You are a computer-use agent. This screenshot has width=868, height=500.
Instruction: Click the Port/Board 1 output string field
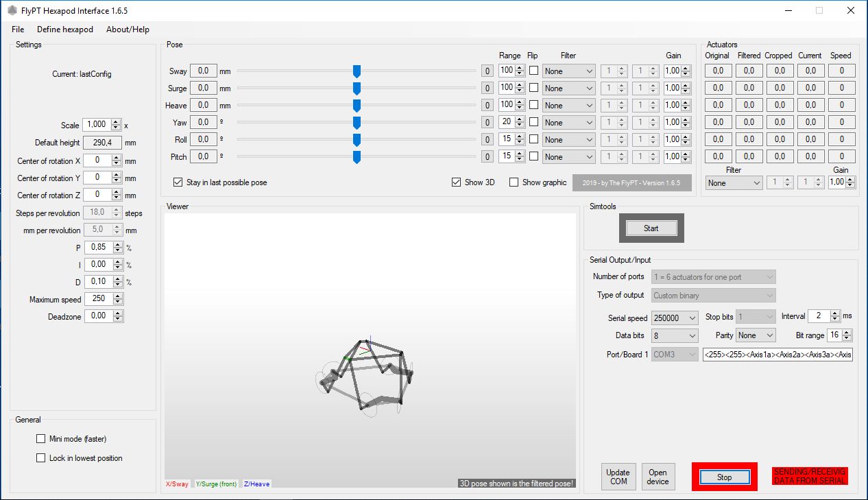777,355
